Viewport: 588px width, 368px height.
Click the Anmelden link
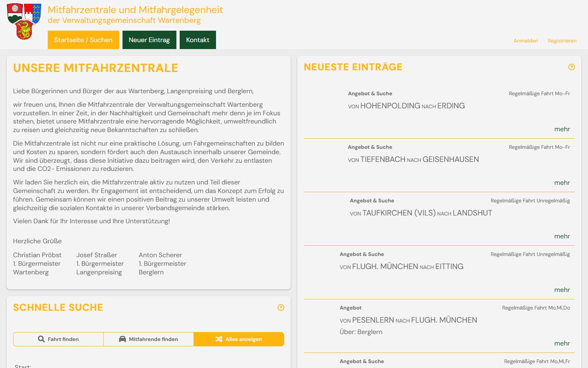click(526, 41)
